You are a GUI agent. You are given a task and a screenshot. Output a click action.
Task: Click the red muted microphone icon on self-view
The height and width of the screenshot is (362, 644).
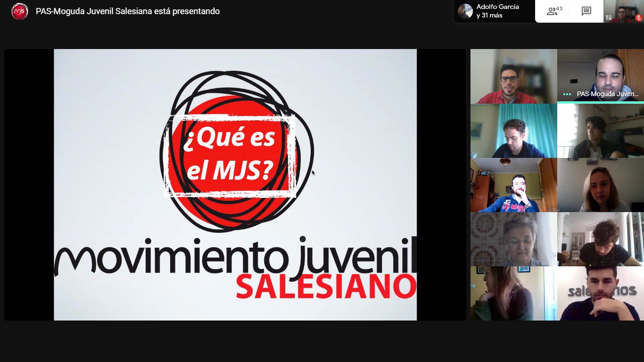[x=638, y=18]
